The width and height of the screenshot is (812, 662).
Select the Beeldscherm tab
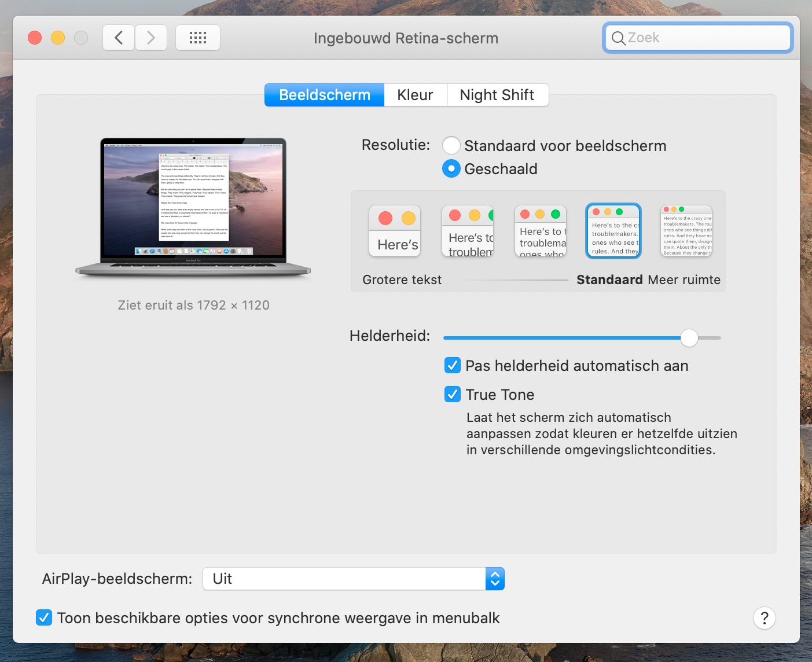(324, 95)
